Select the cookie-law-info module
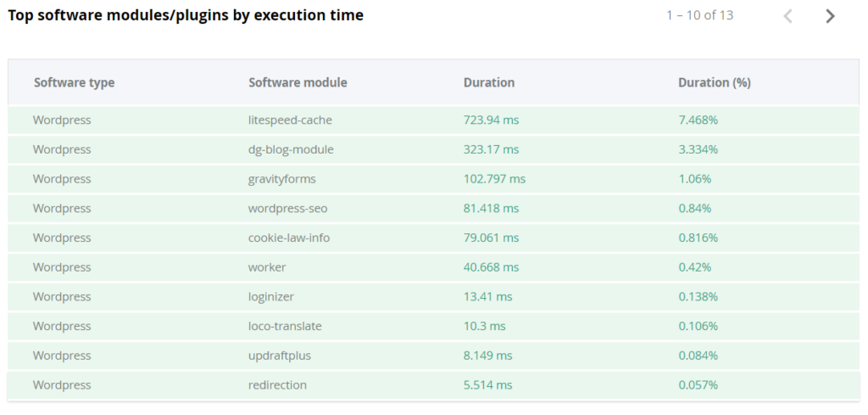 [289, 238]
